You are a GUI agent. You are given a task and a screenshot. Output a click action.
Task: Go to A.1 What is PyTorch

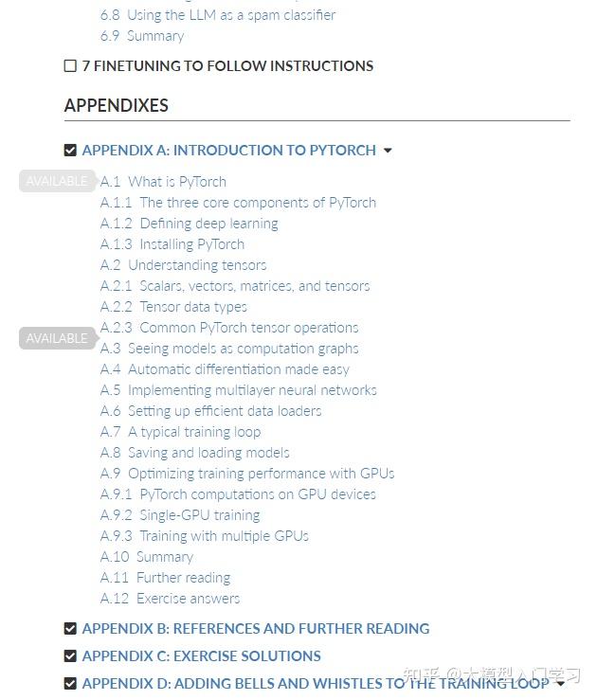coord(163,182)
